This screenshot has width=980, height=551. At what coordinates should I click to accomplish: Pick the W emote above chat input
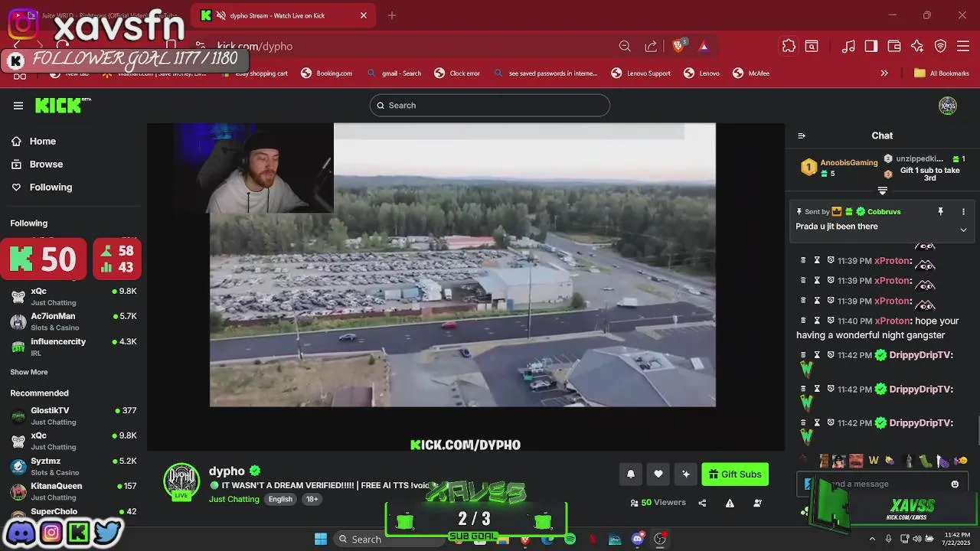874,461
